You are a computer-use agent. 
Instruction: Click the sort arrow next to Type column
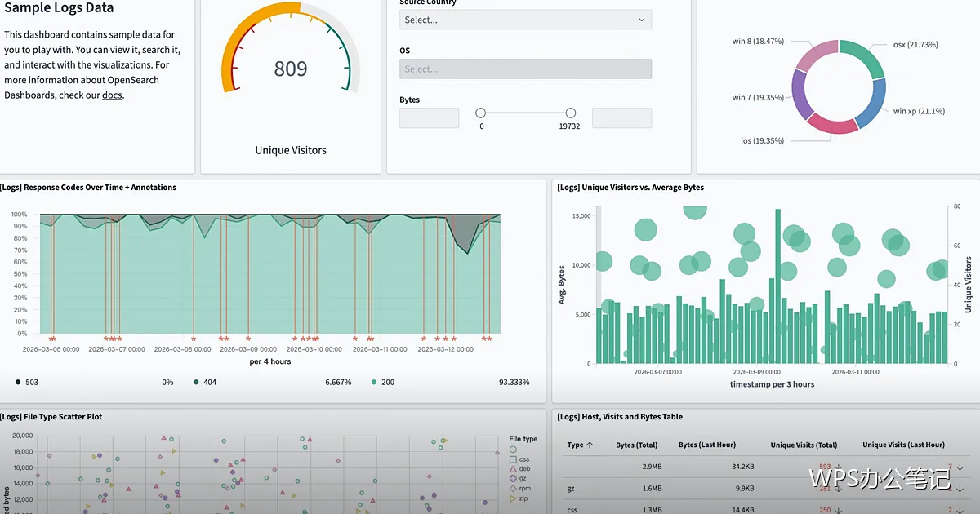tap(590, 445)
